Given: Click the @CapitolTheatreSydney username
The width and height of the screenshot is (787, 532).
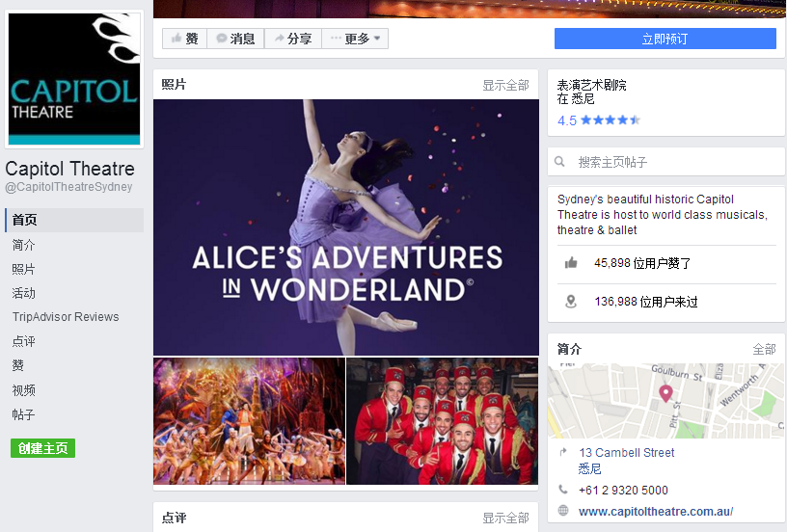Looking at the screenshot, I should click(x=68, y=187).
